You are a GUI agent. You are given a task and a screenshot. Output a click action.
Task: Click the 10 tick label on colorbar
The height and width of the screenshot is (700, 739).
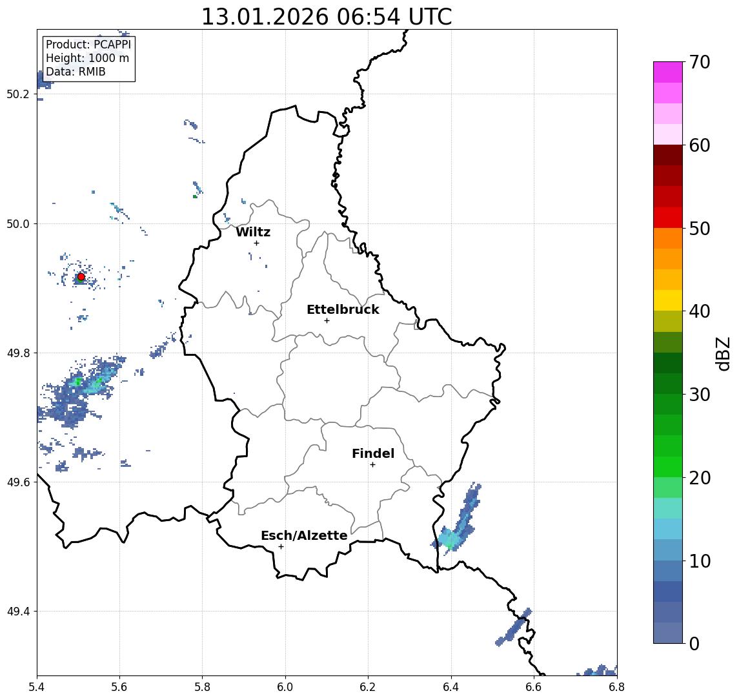point(700,561)
